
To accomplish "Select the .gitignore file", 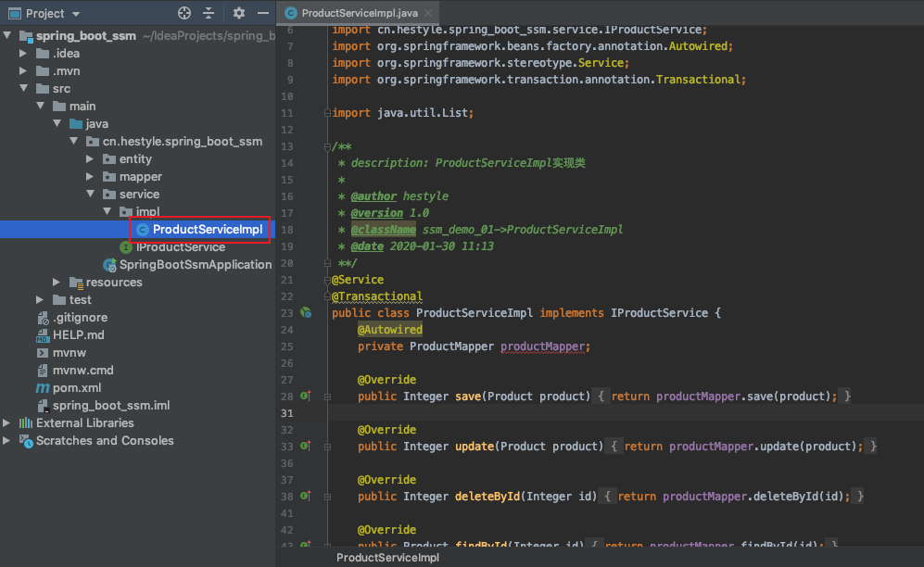I will tap(80, 318).
